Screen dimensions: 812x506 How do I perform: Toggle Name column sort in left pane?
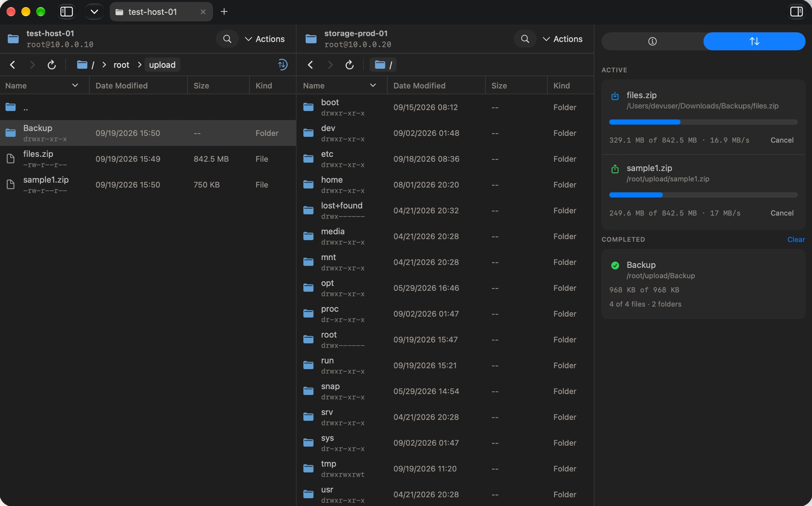pos(45,86)
